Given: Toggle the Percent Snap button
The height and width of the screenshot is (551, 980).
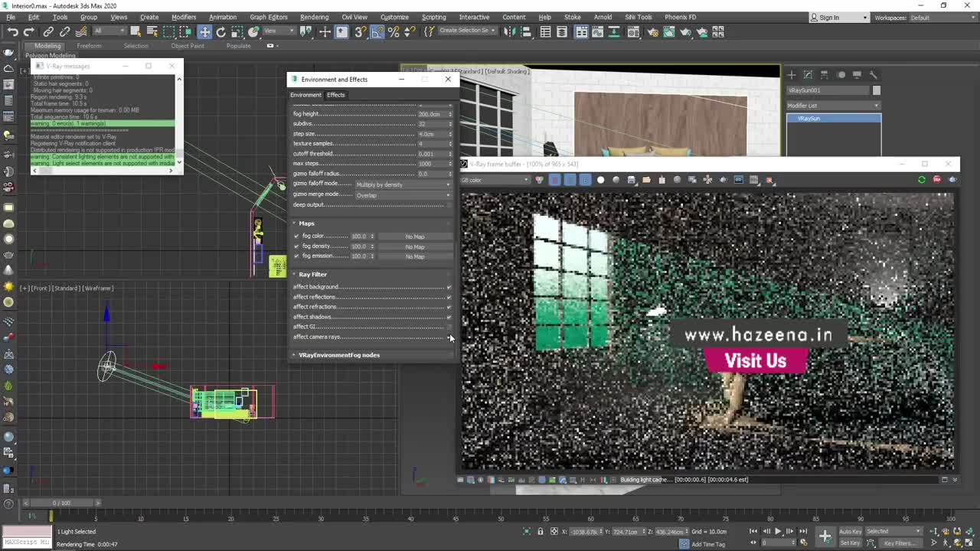Looking at the screenshot, I should point(394,31).
